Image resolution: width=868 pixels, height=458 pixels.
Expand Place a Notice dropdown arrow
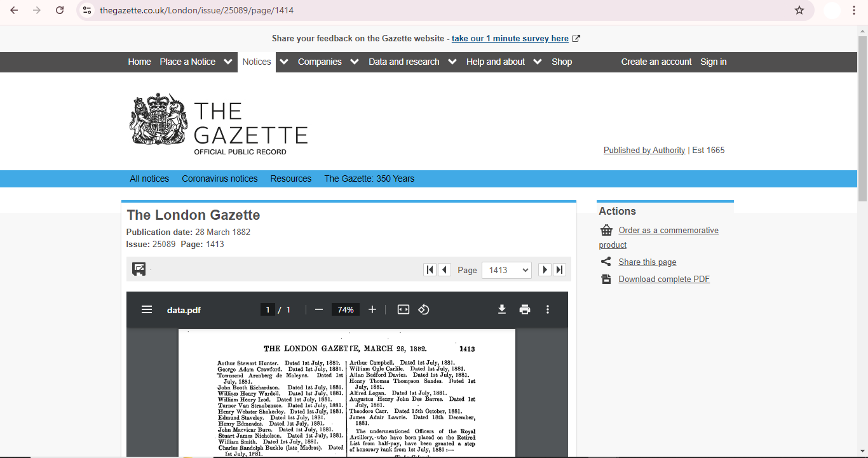227,62
